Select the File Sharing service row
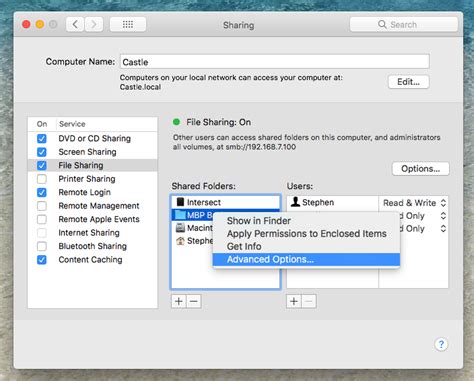This screenshot has height=381, width=474. tap(93, 165)
